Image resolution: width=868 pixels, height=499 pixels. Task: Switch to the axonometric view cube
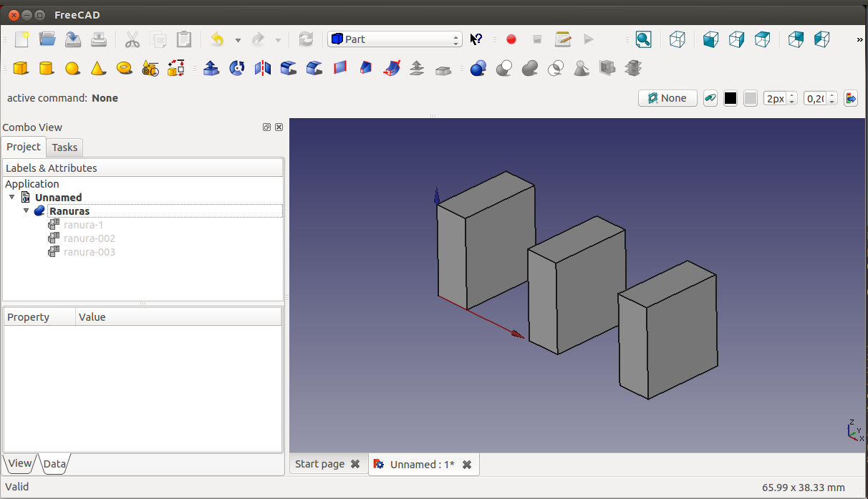click(677, 39)
